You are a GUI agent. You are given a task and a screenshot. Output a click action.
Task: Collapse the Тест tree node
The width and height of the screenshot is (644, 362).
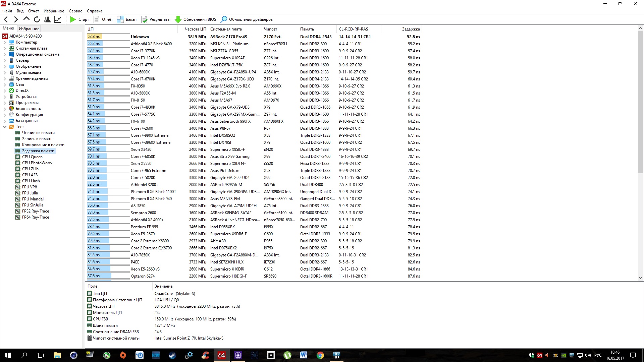5,127
